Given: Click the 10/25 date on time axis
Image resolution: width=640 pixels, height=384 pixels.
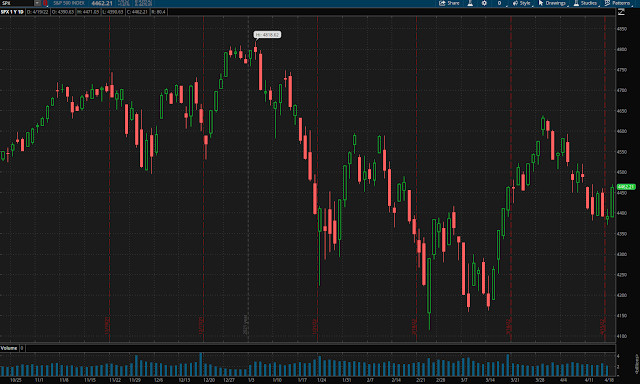Looking at the screenshot, I should (x=16, y=380).
